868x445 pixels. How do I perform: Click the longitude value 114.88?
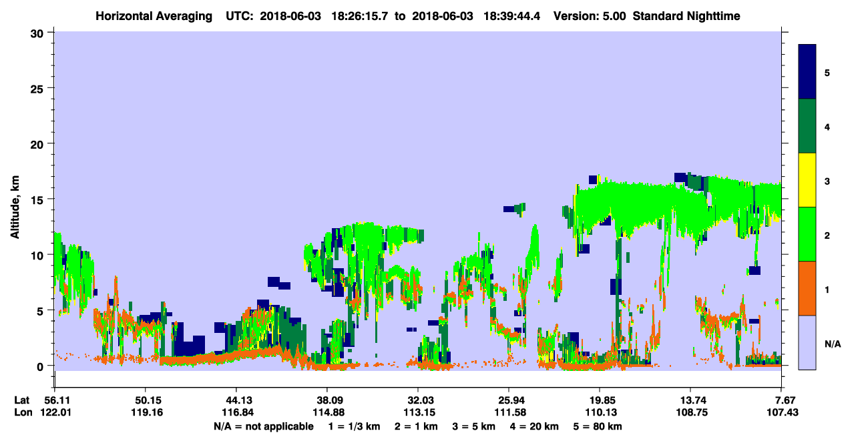pyautogui.click(x=327, y=413)
